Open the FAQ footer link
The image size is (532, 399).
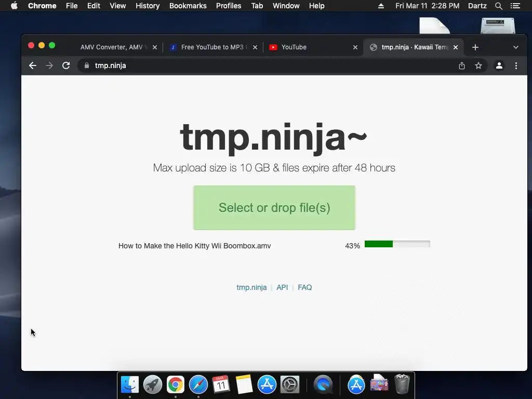(x=304, y=287)
